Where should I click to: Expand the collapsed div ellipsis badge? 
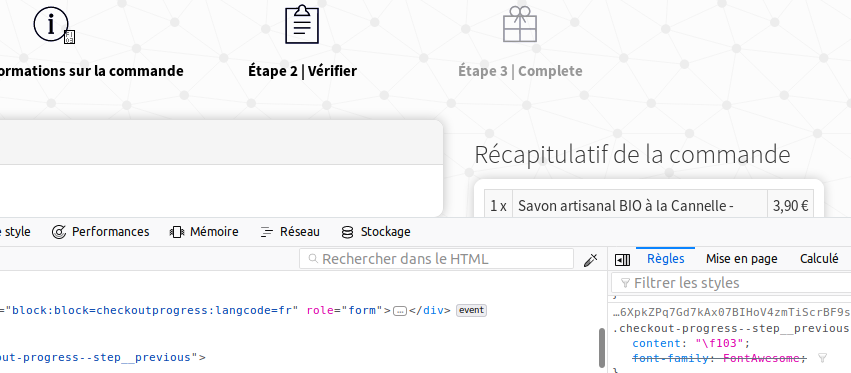click(x=400, y=311)
